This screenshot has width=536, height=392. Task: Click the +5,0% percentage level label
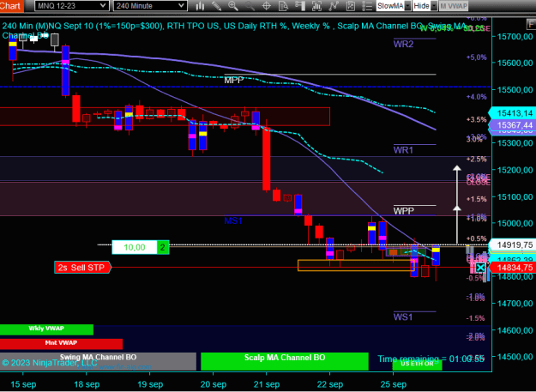[477, 57]
